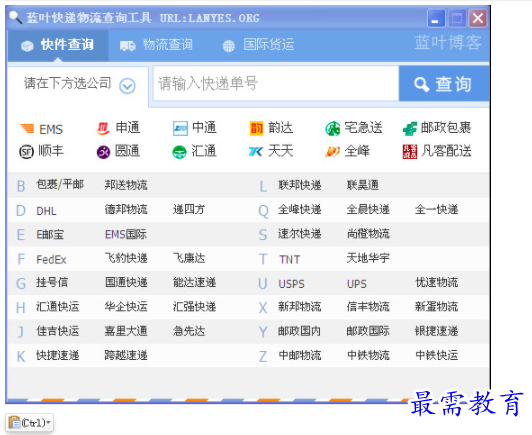
Task: Pick the 天天 express logo
Action: coord(256,152)
